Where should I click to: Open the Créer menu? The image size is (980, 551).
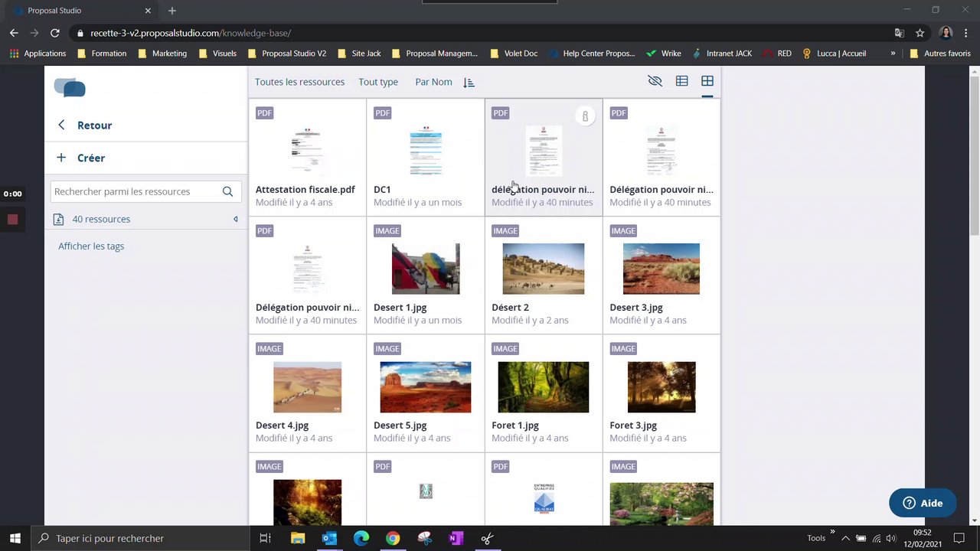tap(81, 158)
